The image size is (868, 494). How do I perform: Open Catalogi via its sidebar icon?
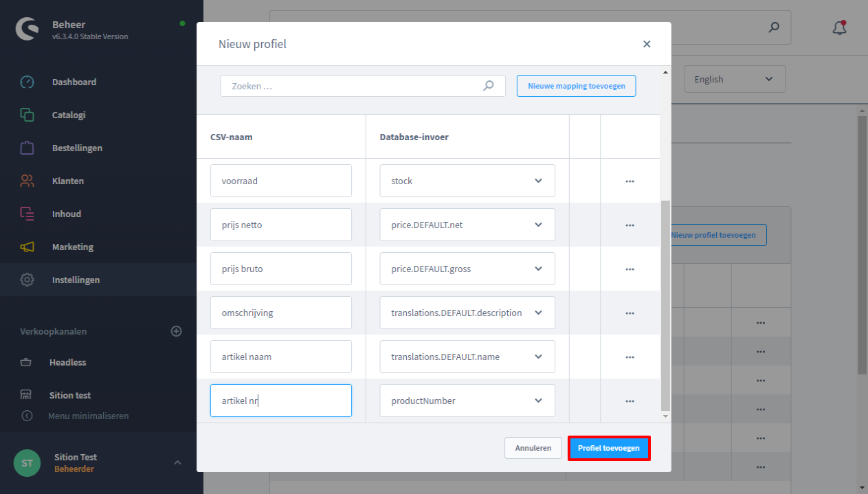point(27,115)
